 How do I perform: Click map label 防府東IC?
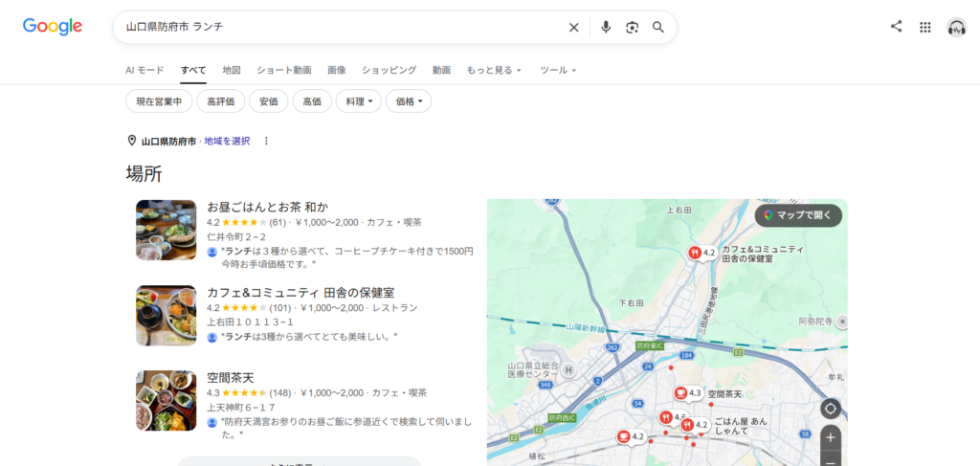(651, 345)
